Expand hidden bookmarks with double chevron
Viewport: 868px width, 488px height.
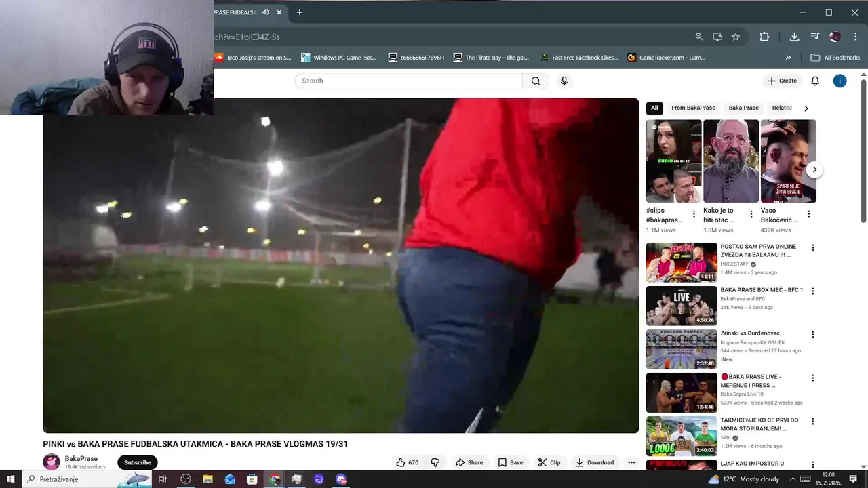click(x=788, y=58)
